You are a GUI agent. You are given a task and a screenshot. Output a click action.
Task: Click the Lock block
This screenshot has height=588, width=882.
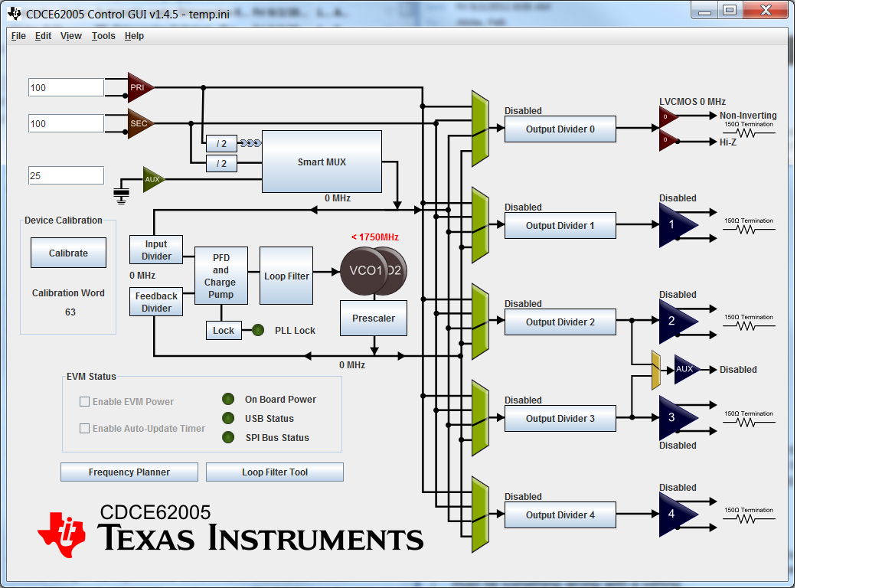(x=224, y=330)
